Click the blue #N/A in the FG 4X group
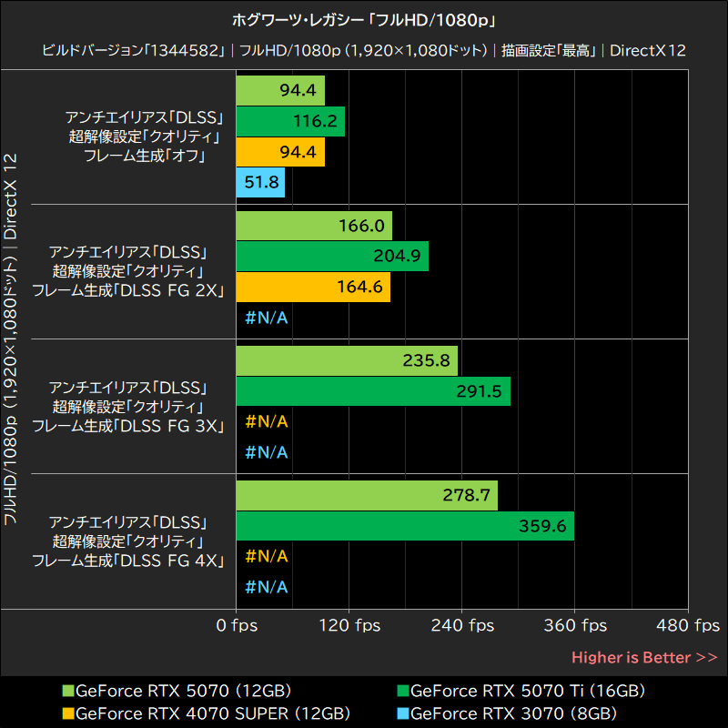 (267, 587)
